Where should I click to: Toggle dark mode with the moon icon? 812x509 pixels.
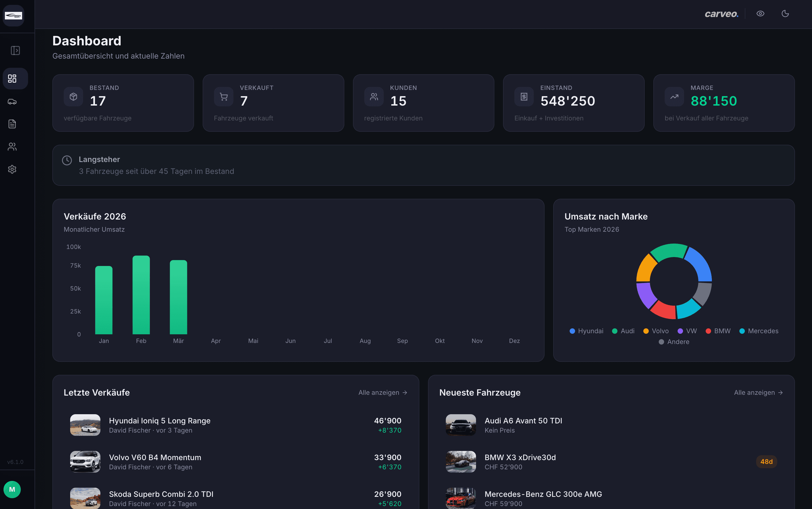pyautogui.click(x=785, y=14)
